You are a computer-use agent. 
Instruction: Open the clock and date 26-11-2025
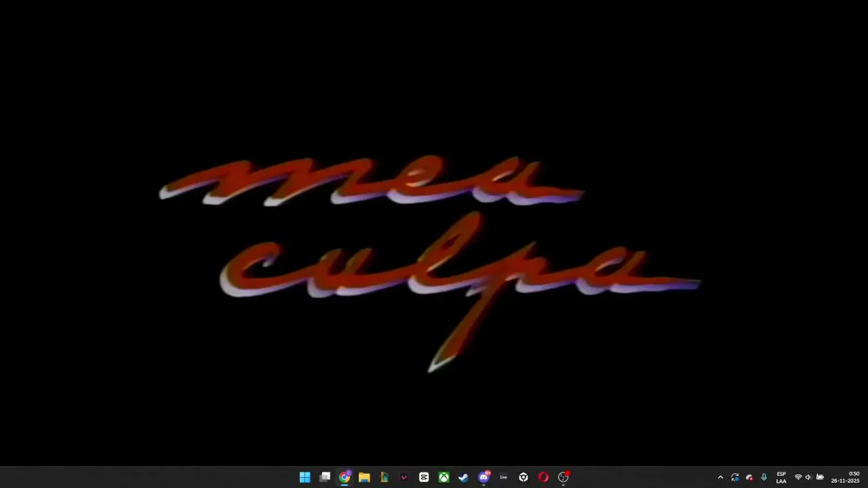pos(846,477)
